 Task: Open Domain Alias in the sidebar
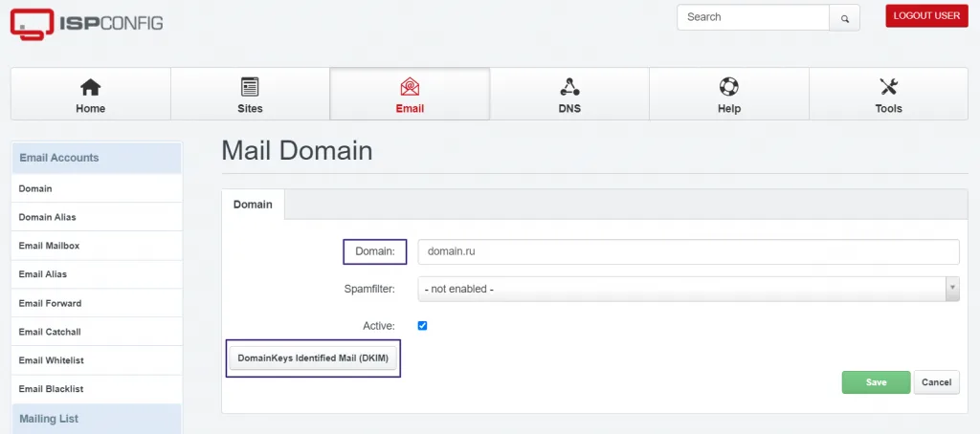pos(97,217)
